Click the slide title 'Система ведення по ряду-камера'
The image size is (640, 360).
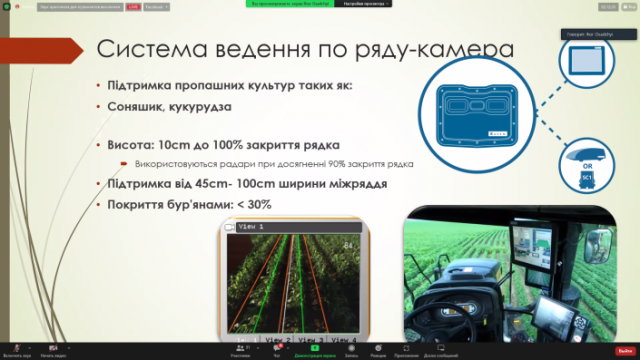click(x=305, y=49)
